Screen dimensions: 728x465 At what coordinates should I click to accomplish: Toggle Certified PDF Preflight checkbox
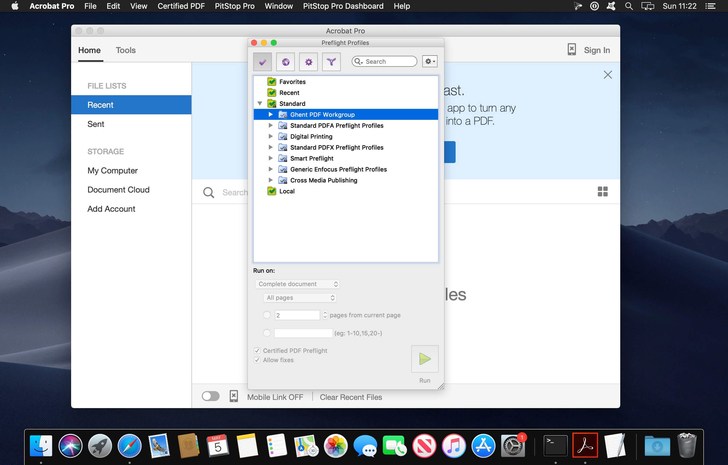(x=257, y=351)
